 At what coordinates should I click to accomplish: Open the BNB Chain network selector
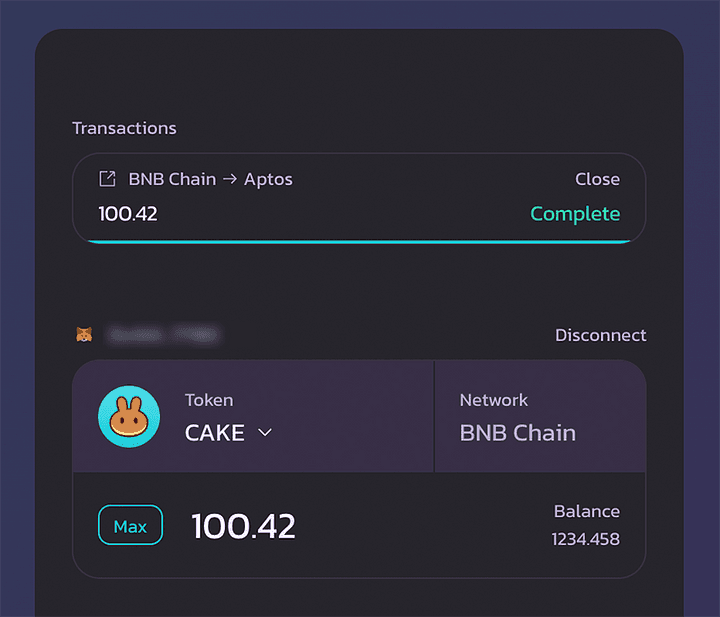(517, 433)
